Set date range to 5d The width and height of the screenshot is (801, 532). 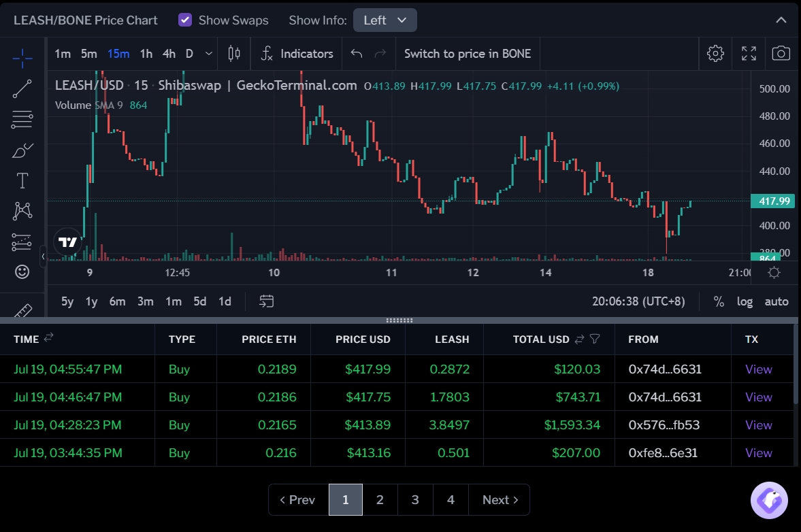point(199,301)
